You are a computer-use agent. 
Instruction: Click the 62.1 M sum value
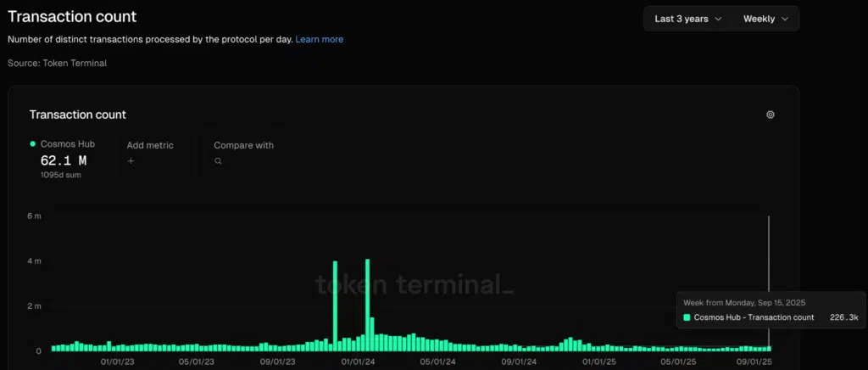coord(64,160)
